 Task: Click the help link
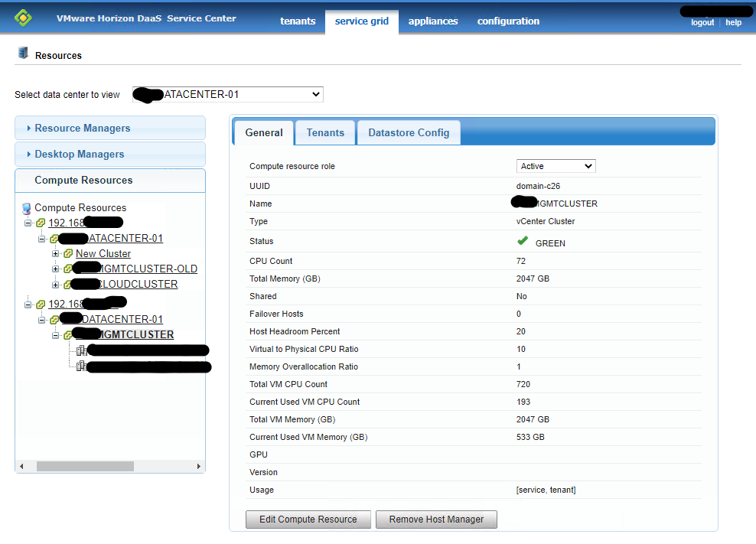pyautogui.click(x=733, y=22)
